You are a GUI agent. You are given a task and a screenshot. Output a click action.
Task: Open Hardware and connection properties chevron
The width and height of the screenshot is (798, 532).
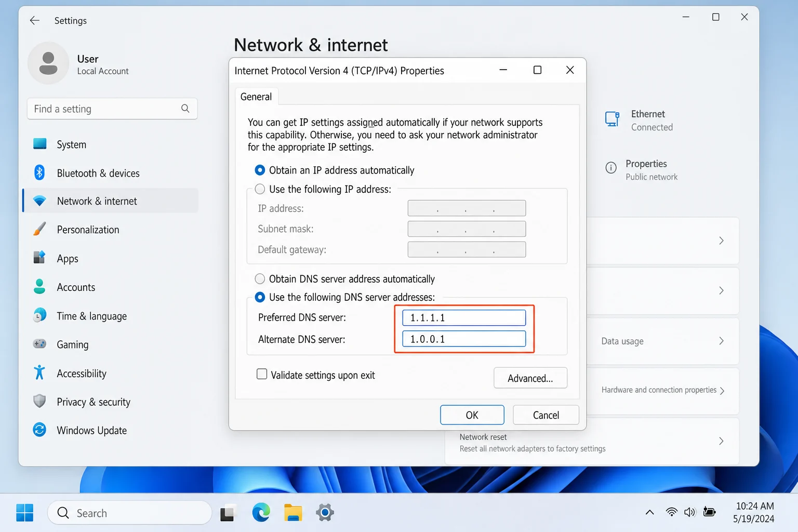[x=722, y=391]
